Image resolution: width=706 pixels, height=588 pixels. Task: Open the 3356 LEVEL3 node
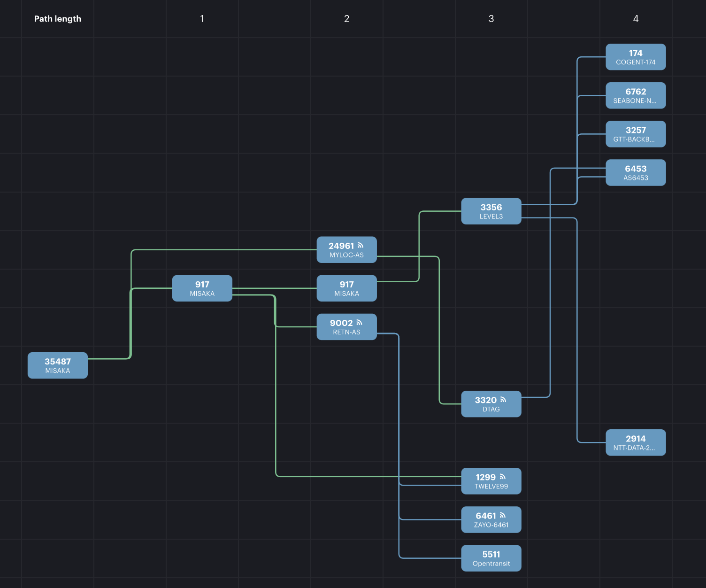[491, 211]
